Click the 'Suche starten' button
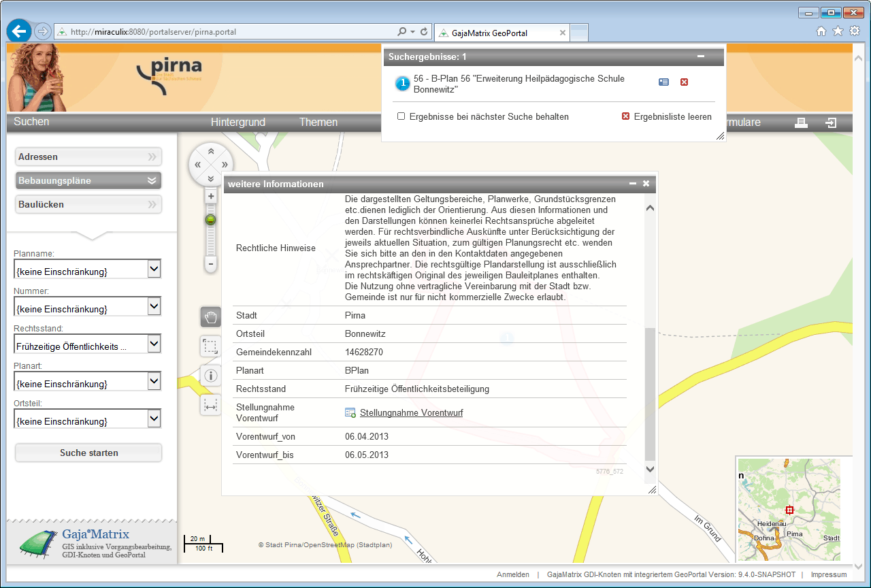 tap(88, 453)
